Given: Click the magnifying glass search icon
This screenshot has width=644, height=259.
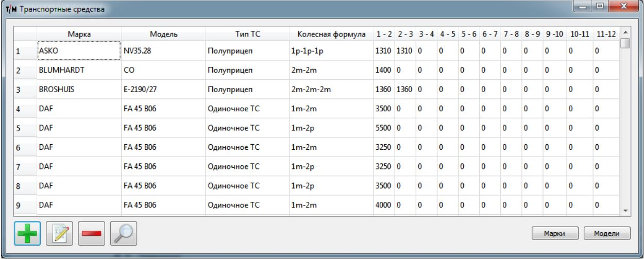Looking at the screenshot, I should (123, 233).
